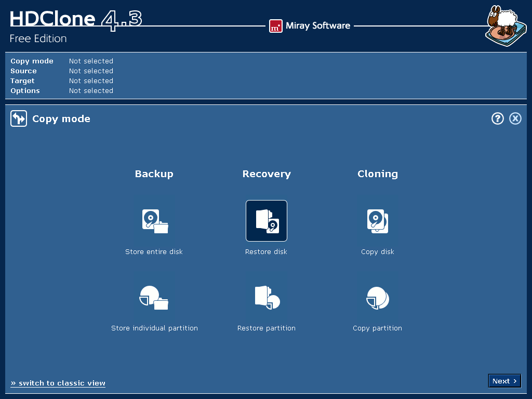
Task: Select the Store individual partition icon
Action: coord(154,298)
